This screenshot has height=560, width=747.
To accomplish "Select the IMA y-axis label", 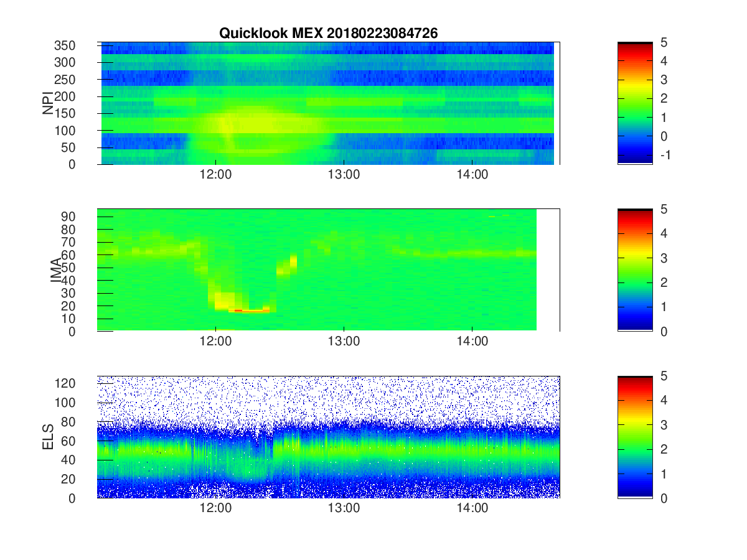I will 56,271.
